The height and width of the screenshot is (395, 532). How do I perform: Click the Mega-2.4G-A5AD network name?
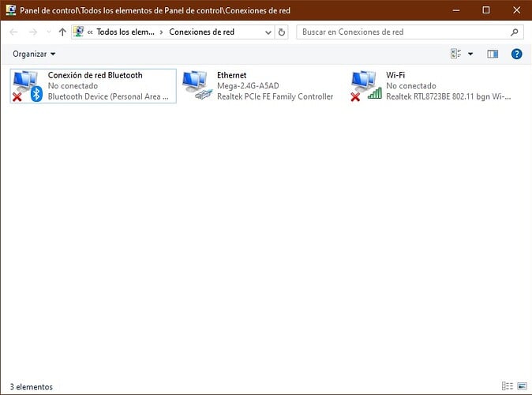[x=248, y=86]
